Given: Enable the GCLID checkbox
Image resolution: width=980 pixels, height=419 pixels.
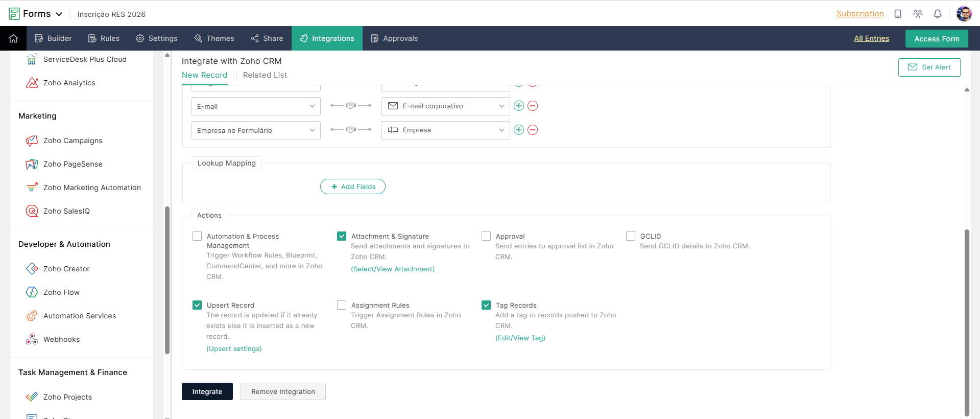Looking at the screenshot, I should (631, 236).
